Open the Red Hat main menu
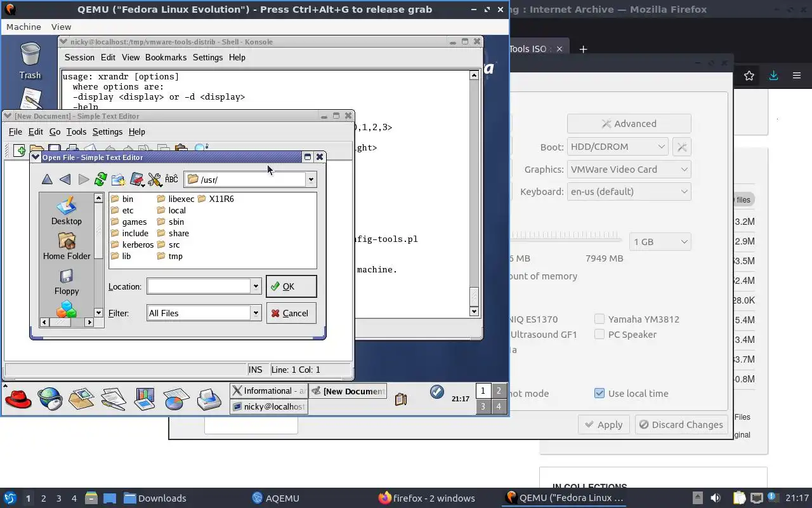The width and height of the screenshot is (812, 508). 18,399
